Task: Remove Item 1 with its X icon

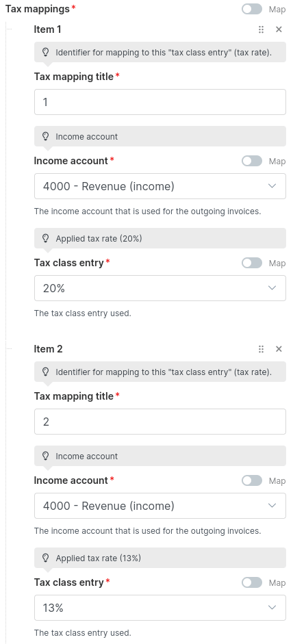Action: 279,29
